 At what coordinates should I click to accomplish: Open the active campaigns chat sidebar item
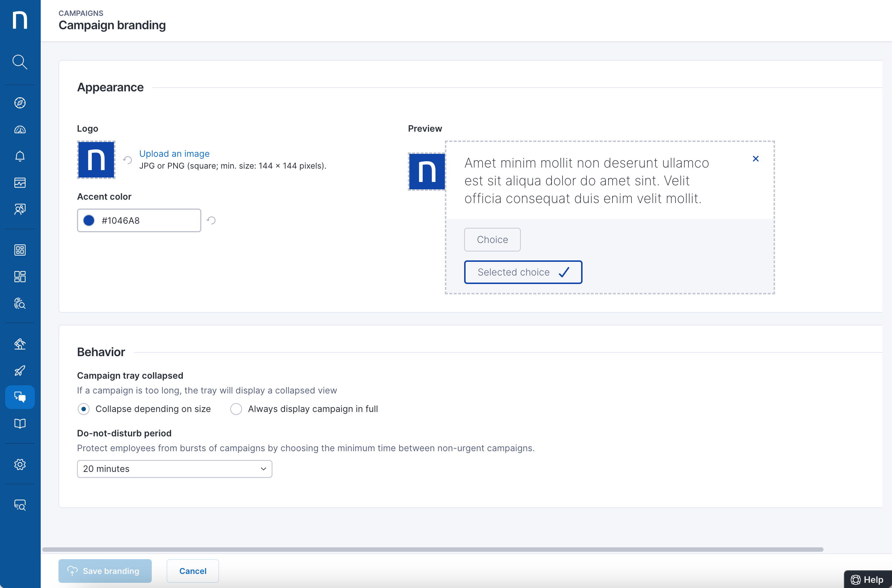coord(20,397)
